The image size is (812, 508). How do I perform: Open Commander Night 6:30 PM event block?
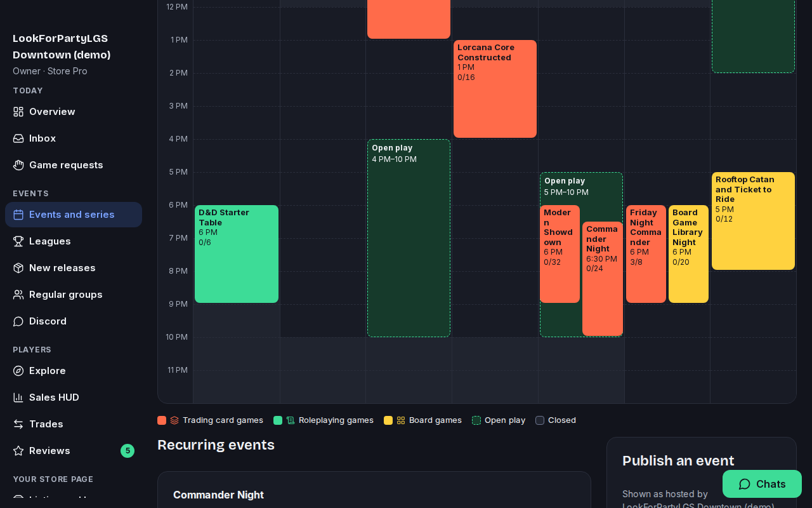[x=603, y=279]
